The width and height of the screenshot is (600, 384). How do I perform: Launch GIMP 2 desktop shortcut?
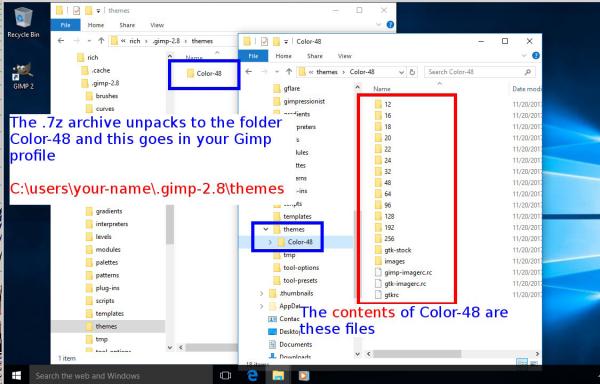pos(23,76)
